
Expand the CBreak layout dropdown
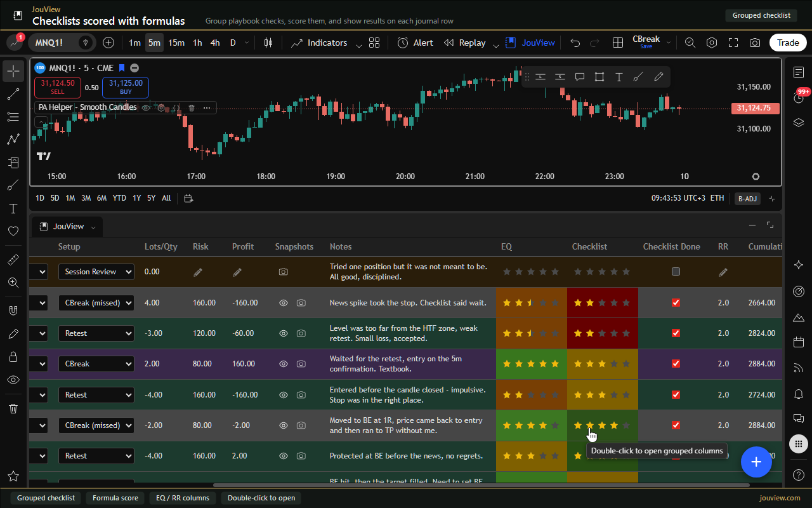point(668,43)
